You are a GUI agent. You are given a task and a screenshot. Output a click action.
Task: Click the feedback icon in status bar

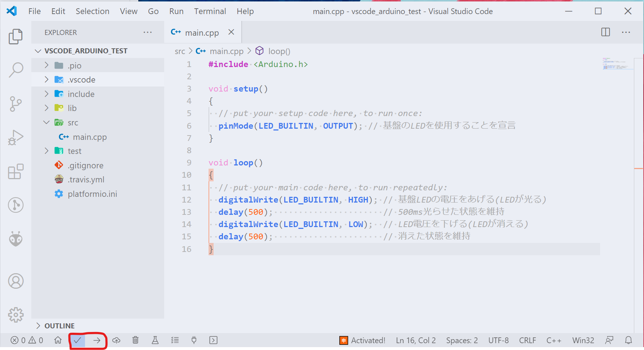click(x=609, y=340)
